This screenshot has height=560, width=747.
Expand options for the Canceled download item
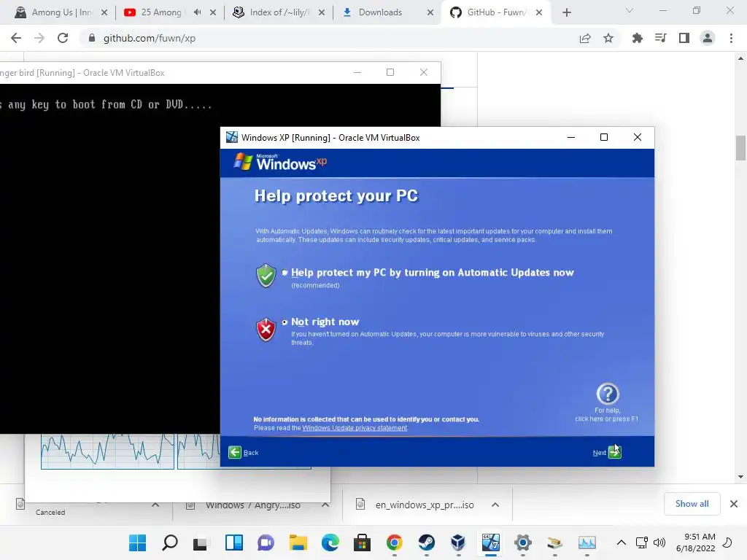pos(155,505)
